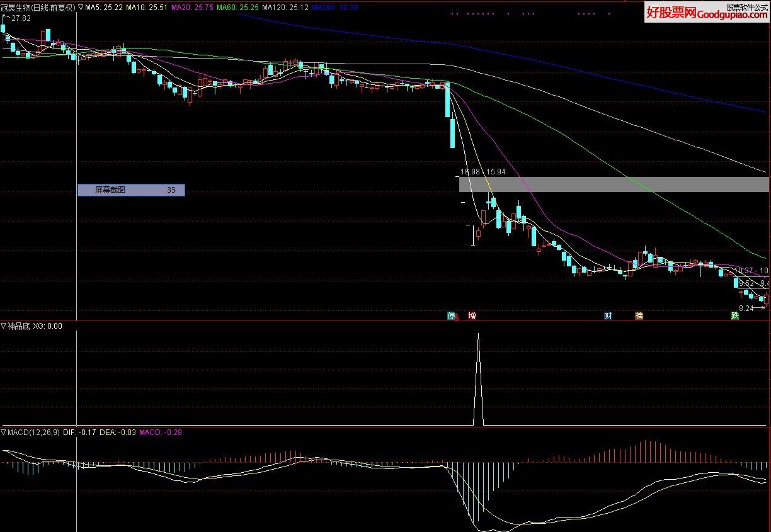Open the main chart ▽ indicator dropdown
The image size is (771, 532).
click(81, 8)
